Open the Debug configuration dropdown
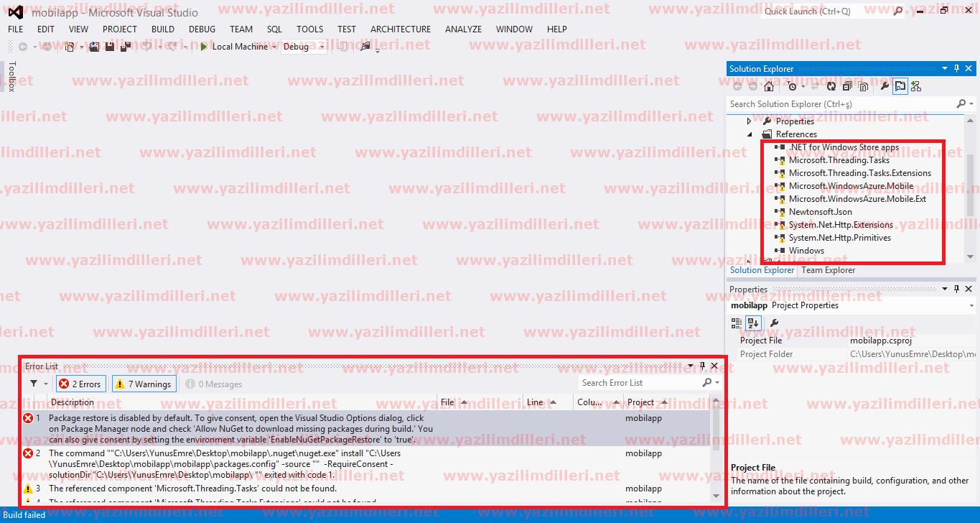The height and width of the screenshot is (523, 980). click(x=321, y=47)
